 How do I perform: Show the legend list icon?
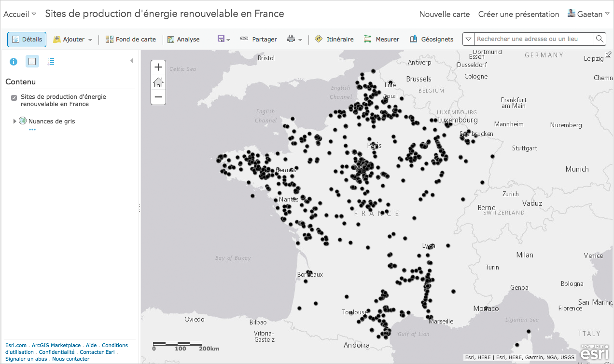pyautogui.click(x=51, y=61)
